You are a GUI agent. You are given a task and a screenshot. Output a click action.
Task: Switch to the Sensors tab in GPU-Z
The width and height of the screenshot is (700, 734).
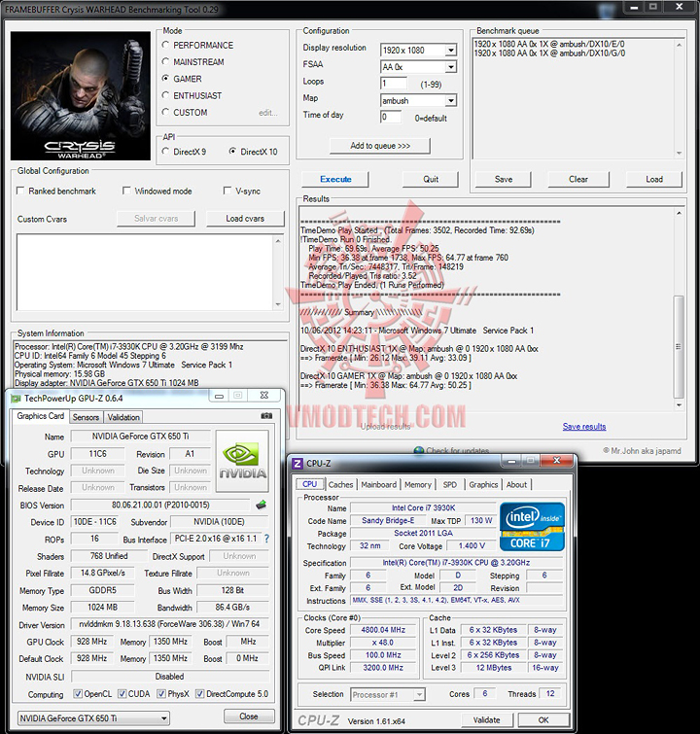click(86, 417)
